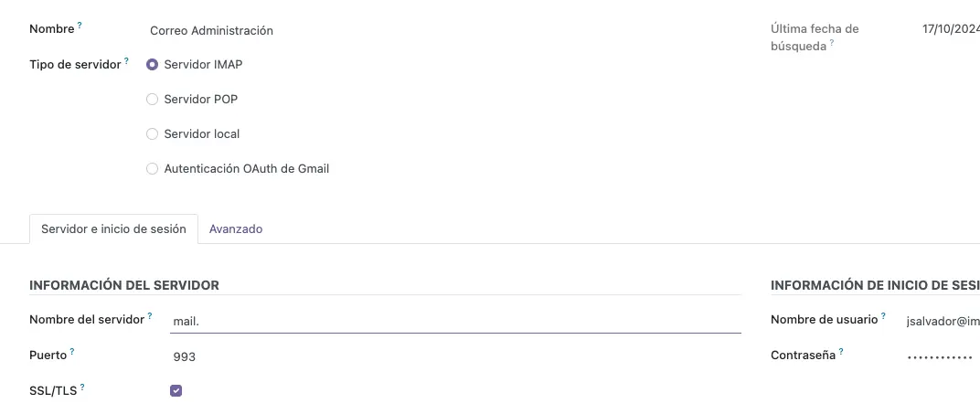Click the help icon next to Tipo de servidor
The height and width of the screenshot is (414, 980).
(126, 61)
